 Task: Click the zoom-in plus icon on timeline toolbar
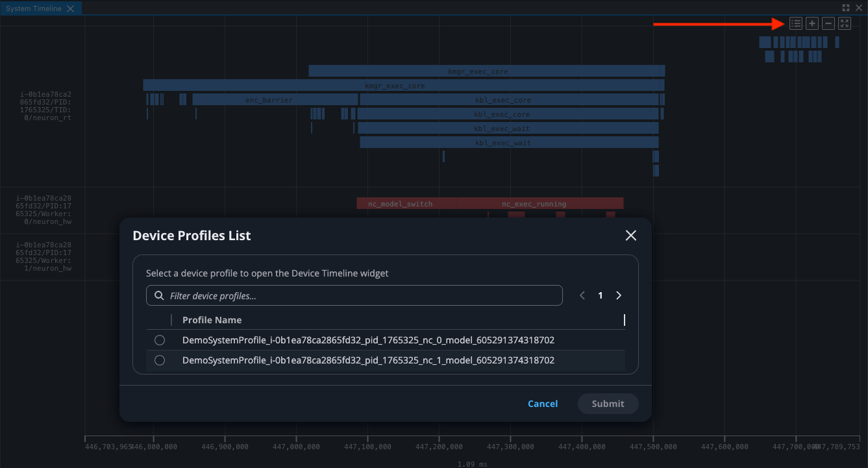[812, 23]
